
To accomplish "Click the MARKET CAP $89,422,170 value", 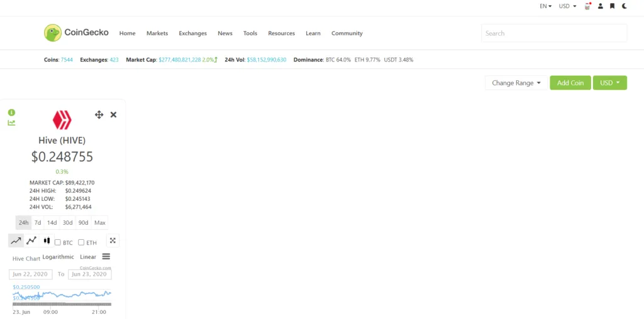I will 80,183.
